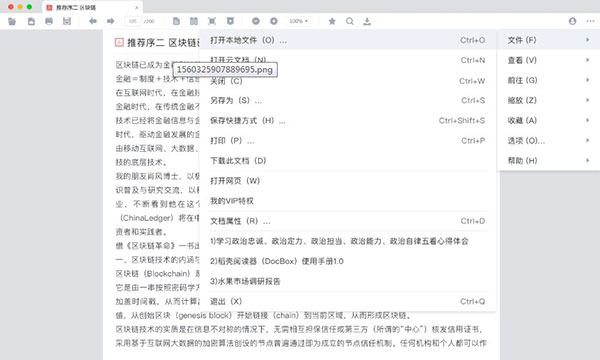Open recent file 1)学习政治忠诚 心得体会
Viewport: 600px width, 360px height.
tap(347, 241)
